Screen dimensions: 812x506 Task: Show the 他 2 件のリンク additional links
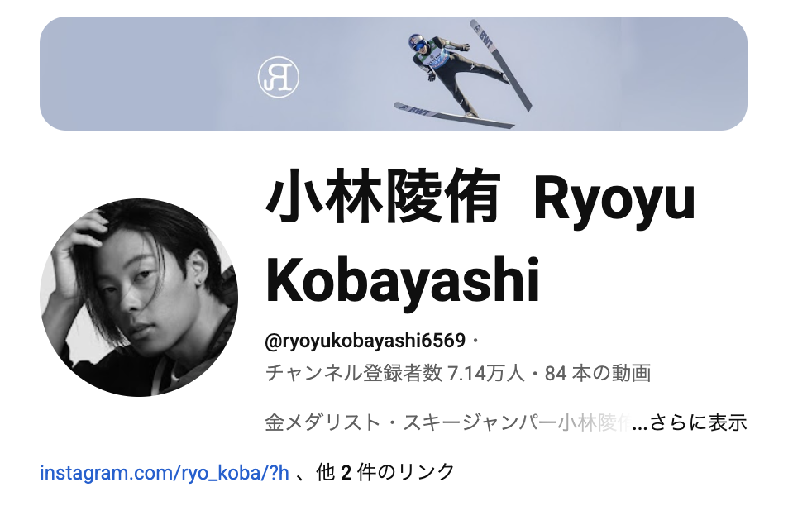click(x=385, y=472)
